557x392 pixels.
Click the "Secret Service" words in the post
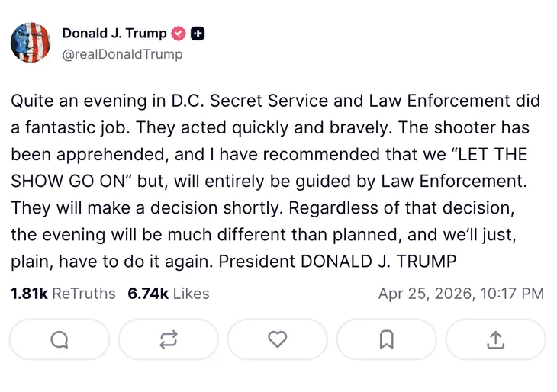coord(259,101)
